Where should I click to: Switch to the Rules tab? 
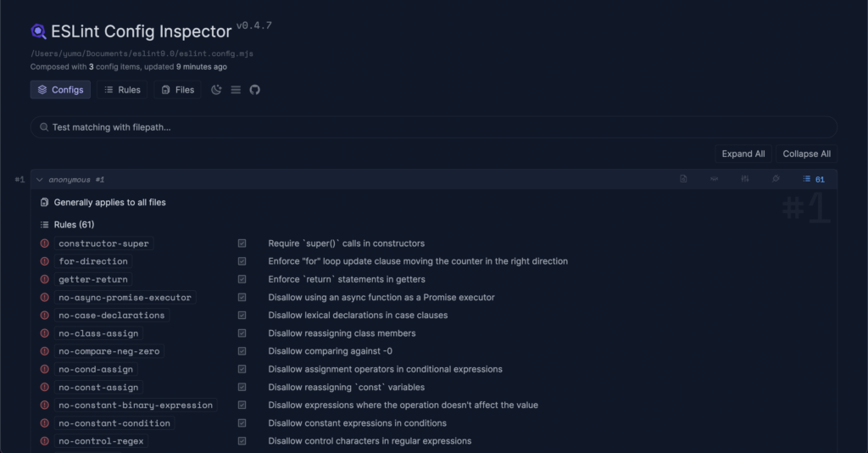point(122,90)
